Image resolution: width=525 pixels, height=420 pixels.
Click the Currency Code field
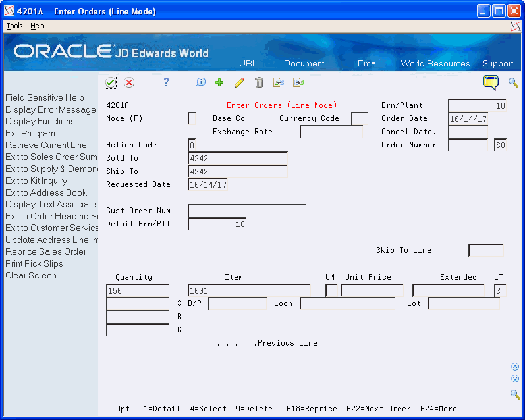tap(360, 118)
